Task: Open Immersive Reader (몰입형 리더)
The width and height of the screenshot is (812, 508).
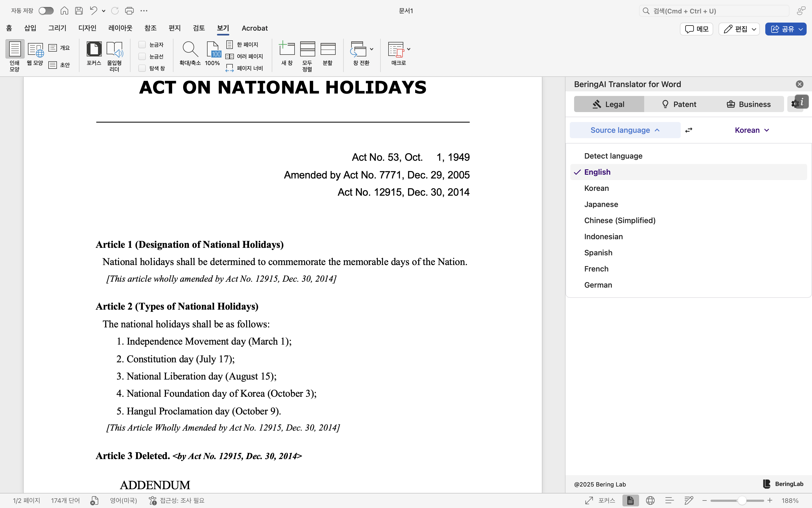Action: coord(114,56)
